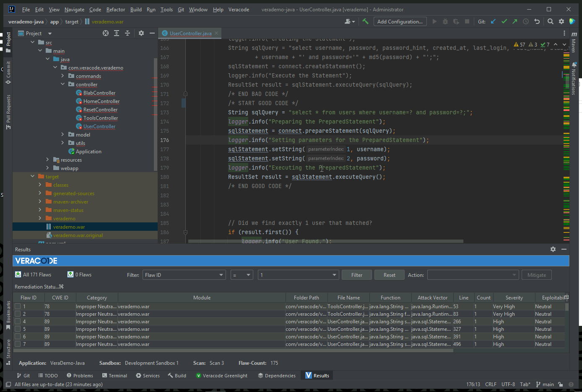This screenshot has width=582, height=392.
Task: Tick checkbox for Flaw ID 7
Action: click(18, 344)
